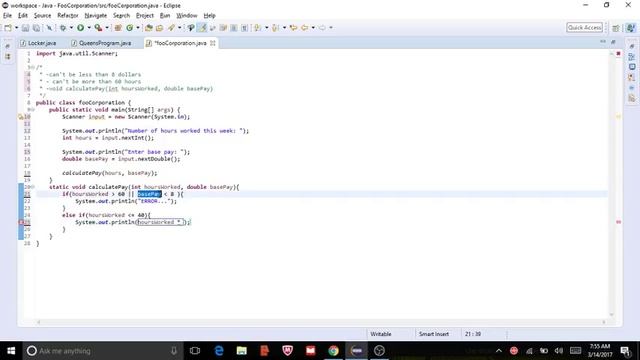The width and height of the screenshot is (640, 360).
Task: Click the Cortana Ask me anything box
Action: [102, 351]
